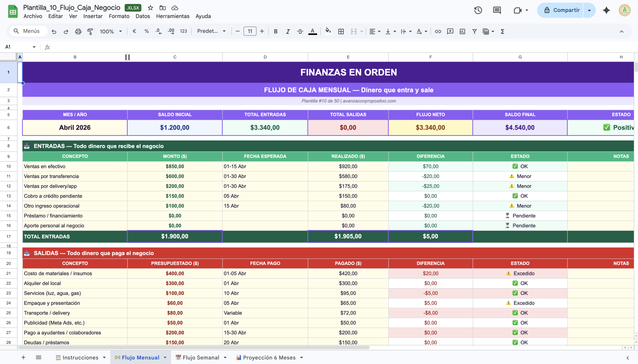This screenshot has height=364, width=638.
Task: Switch to Proyección 6 Meses sheet
Action: click(269, 358)
